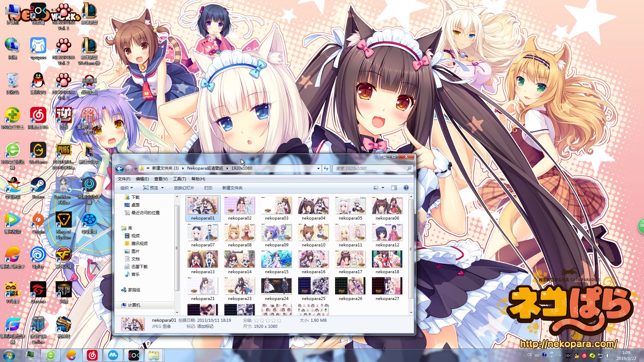Screen dimensions: 644x362
Task: Select 腾讯视频 in the libraries tree
Action: pos(136,243)
